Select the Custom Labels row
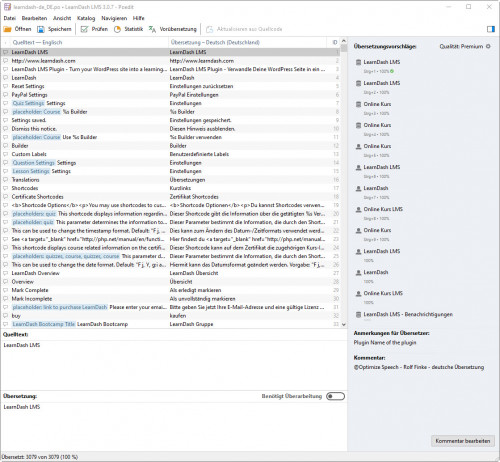 170,154
